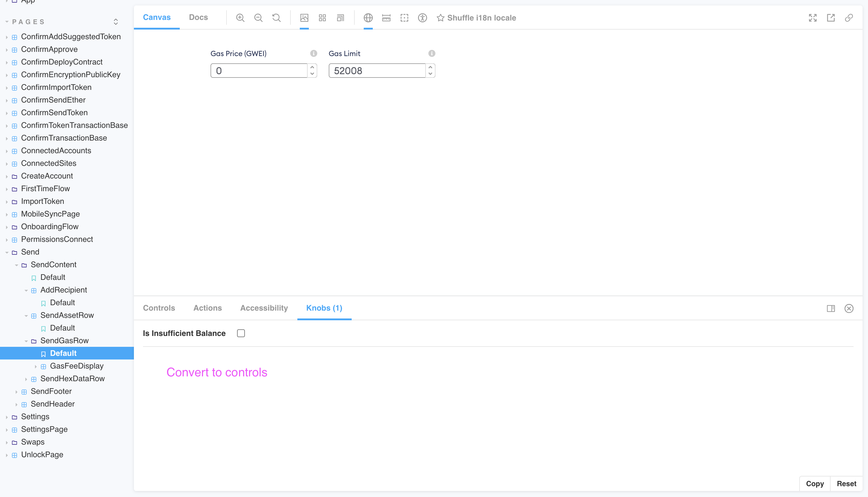Viewport: 868px width, 497px height.
Task: Check the Is Insufficient Balance knob
Action: pos(241,333)
